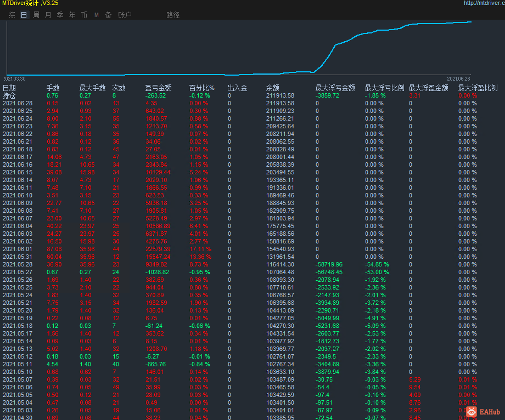Click floating loss -3859.72 in 持仓 row

point(328,95)
